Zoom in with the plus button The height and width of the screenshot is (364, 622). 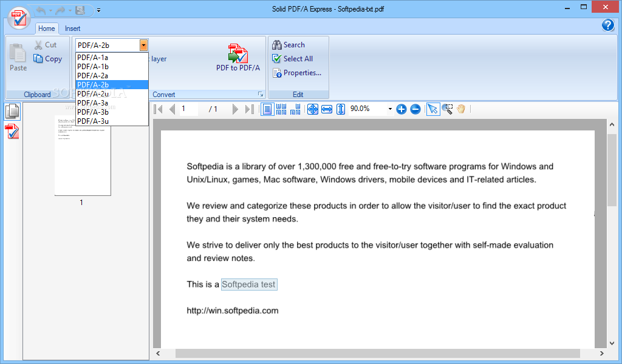402,109
